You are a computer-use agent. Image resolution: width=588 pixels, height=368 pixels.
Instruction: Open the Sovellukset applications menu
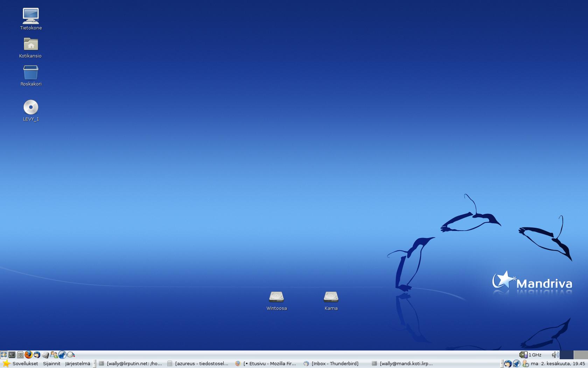25,364
